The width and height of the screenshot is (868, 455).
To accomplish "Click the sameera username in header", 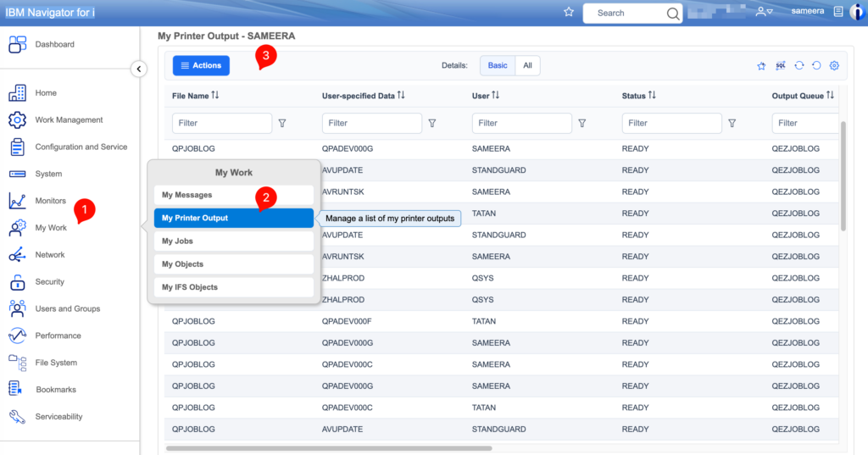I will (808, 11).
